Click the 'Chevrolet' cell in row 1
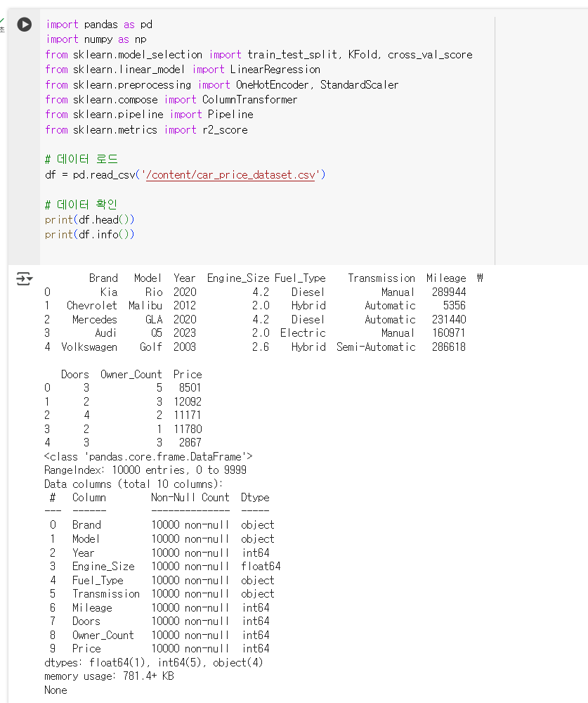 [91, 306]
